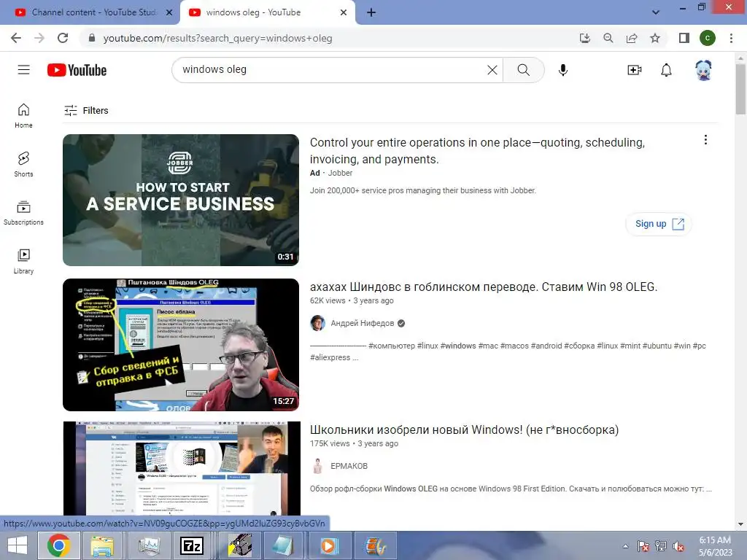Close the windows oleg tab
This screenshot has width=747, height=560.
click(344, 12)
